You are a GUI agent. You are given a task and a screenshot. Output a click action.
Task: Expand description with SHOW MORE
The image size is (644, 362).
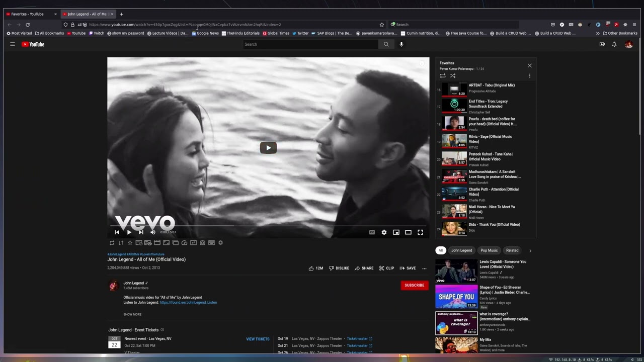pos(132,314)
